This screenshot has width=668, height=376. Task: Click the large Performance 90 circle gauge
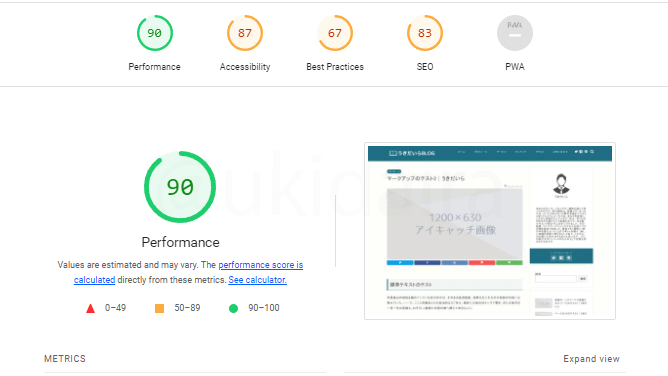tap(180, 187)
